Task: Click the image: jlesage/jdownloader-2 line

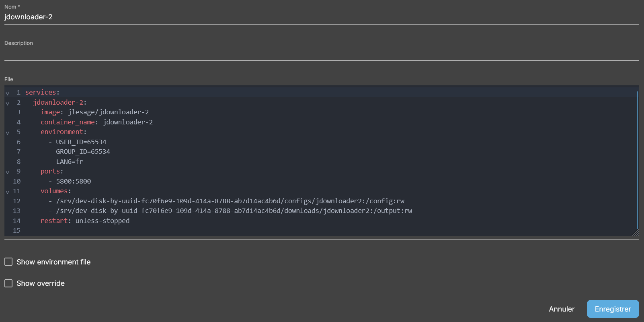Action: [94, 112]
